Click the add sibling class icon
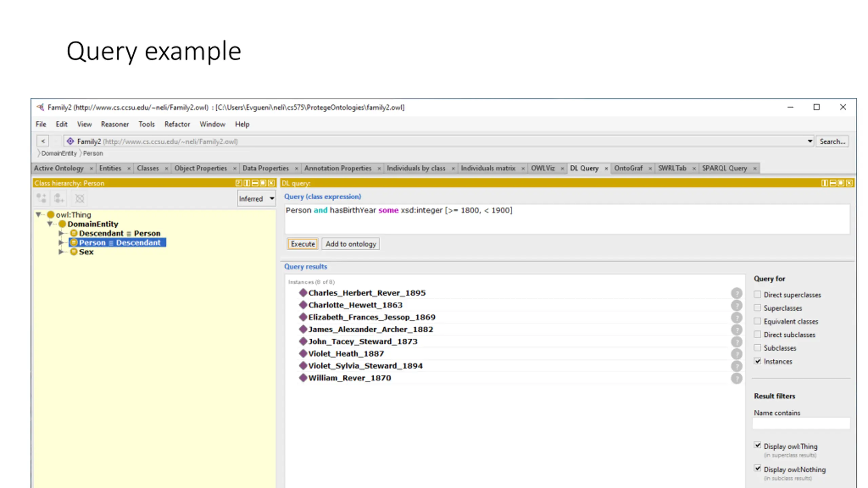This screenshot has width=868, height=488. (x=59, y=198)
